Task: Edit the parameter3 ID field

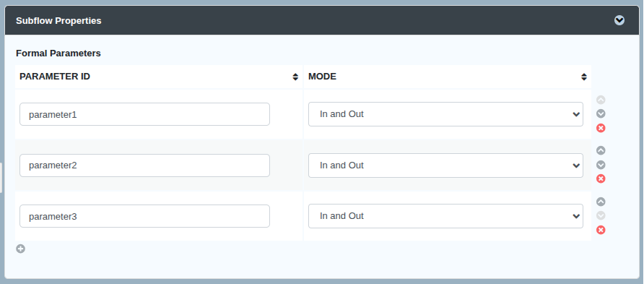Action: tap(144, 216)
